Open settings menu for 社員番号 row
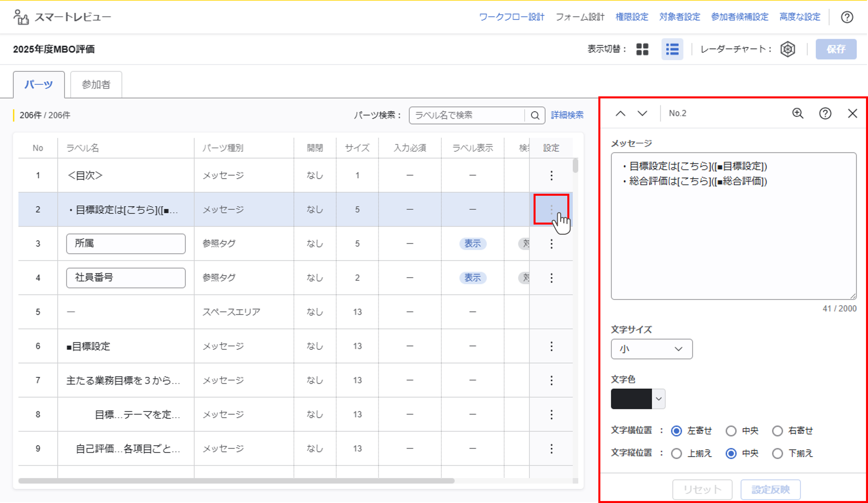 pyautogui.click(x=551, y=278)
